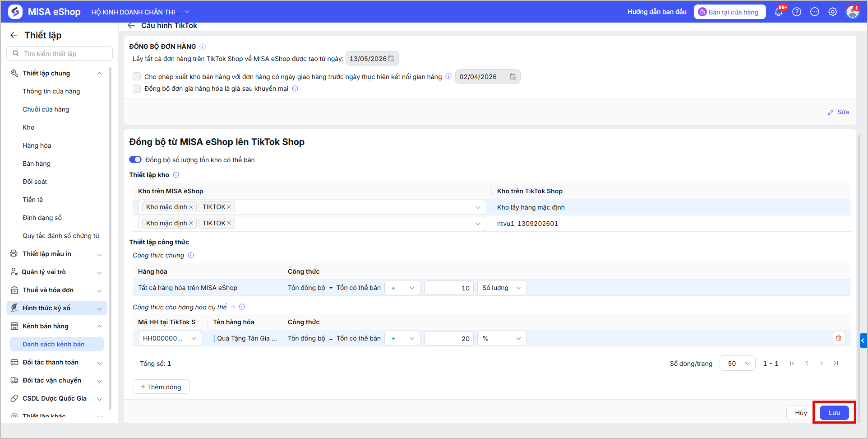This screenshot has width=868, height=439.
Task: Open the rows-per-page 50 dropdown
Action: tap(738, 363)
